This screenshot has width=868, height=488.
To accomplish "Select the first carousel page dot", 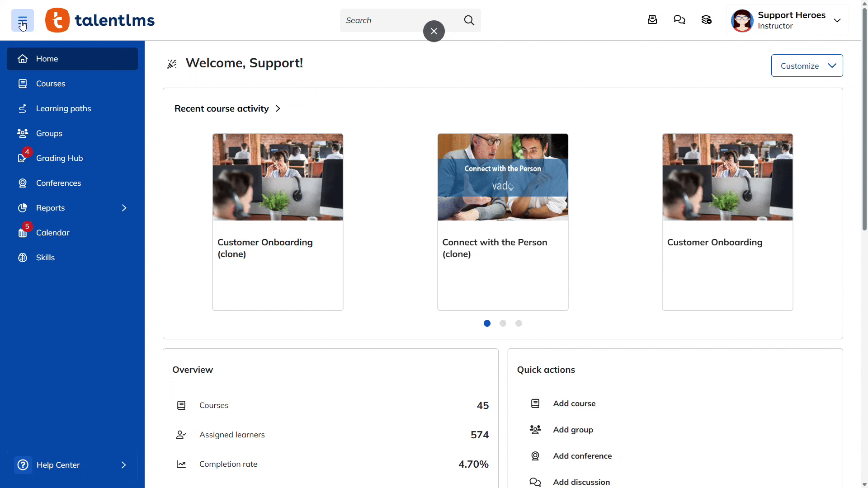I will 487,324.
